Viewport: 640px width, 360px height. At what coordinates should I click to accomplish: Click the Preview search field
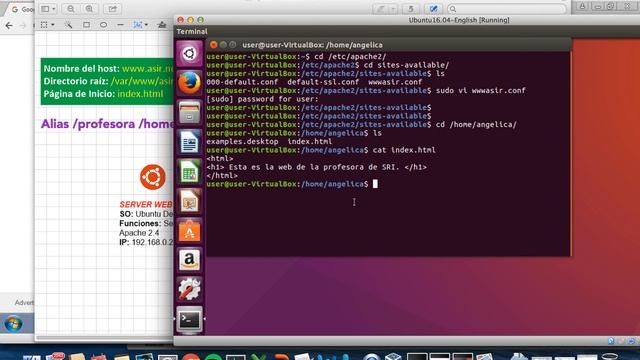(507, 9)
